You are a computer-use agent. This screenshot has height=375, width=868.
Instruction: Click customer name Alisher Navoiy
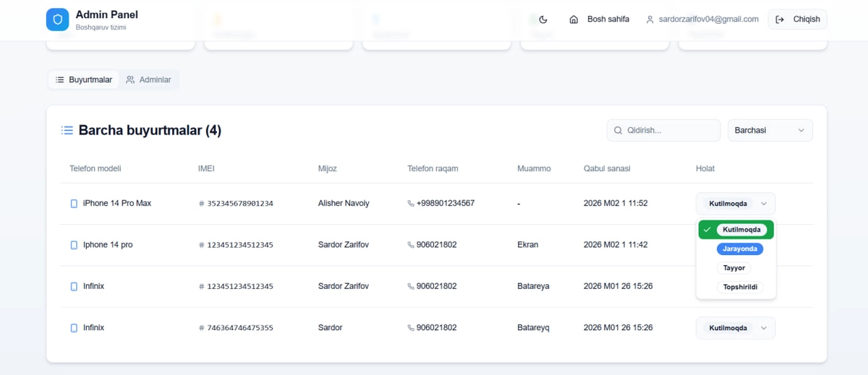[344, 204]
